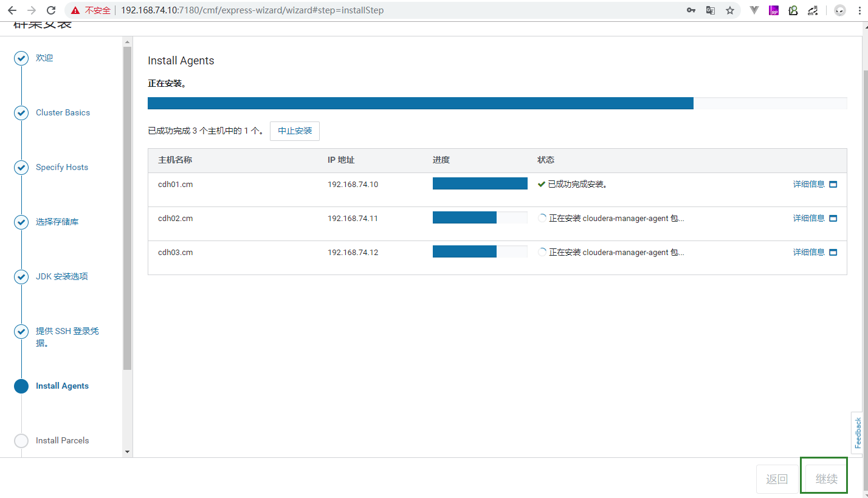Open 详细信息 link for cdh03.cm

(x=808, y=252)
